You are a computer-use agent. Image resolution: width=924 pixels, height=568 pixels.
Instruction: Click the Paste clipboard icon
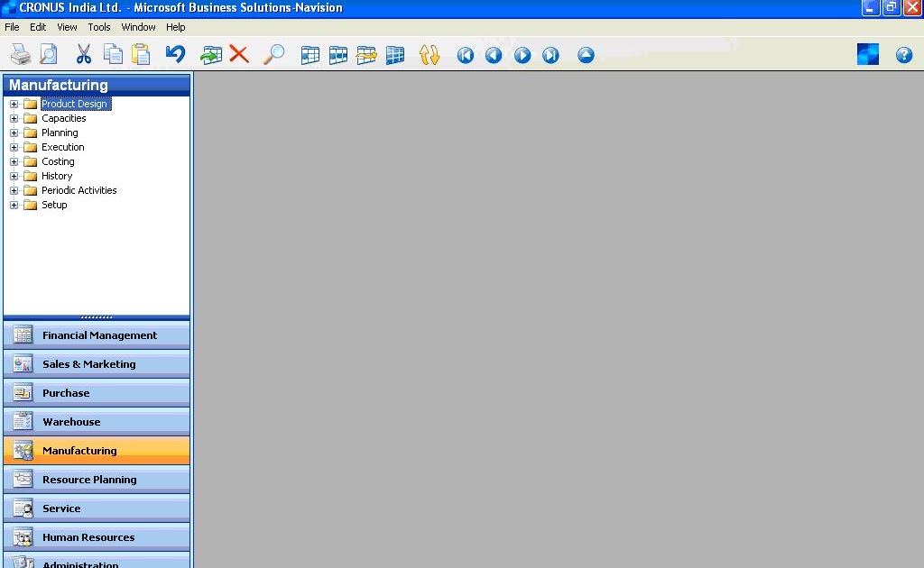141,55
